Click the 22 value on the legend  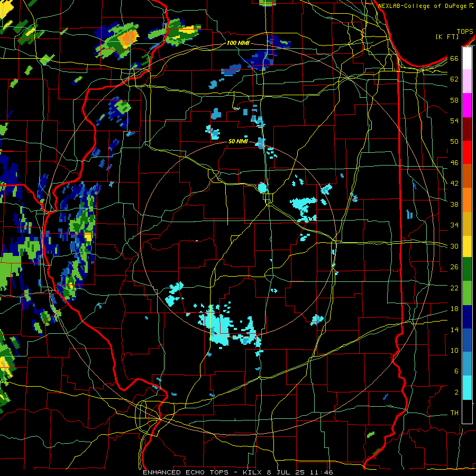454,288
